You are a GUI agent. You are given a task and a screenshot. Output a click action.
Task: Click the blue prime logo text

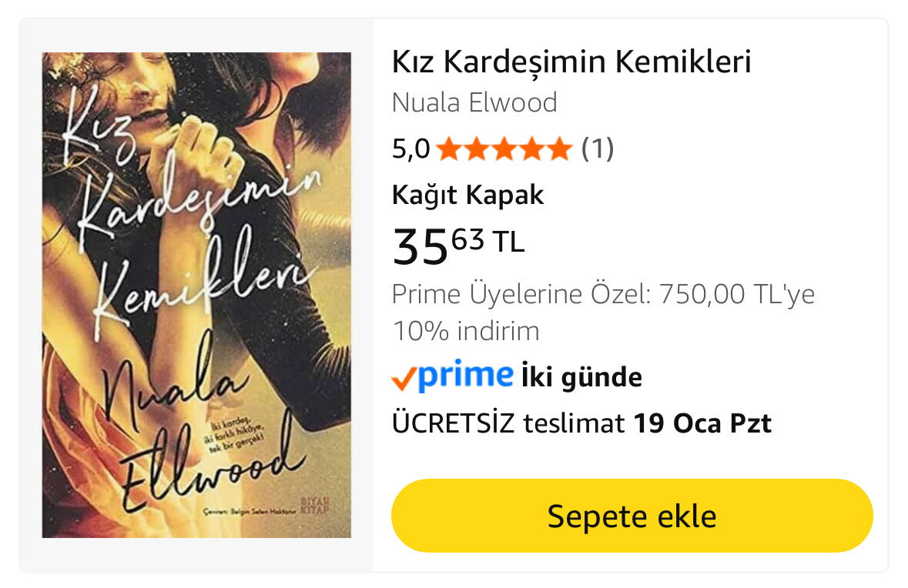click(465, 375)
